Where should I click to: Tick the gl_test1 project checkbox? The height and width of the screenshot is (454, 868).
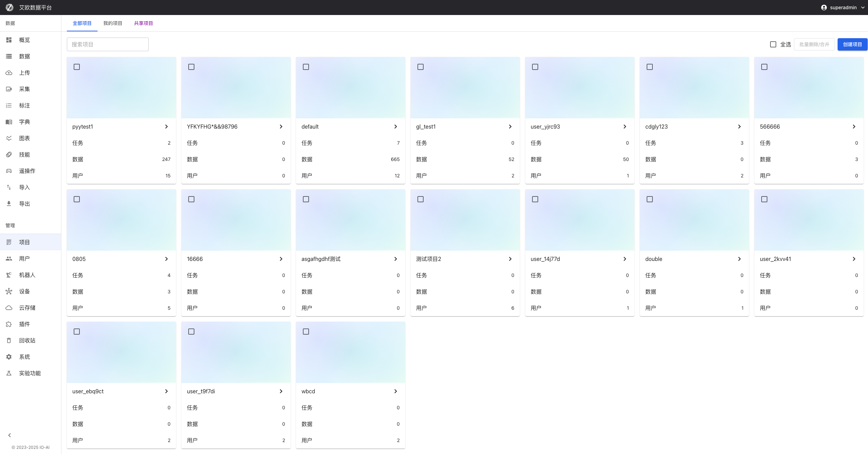[x=421, y=67]
